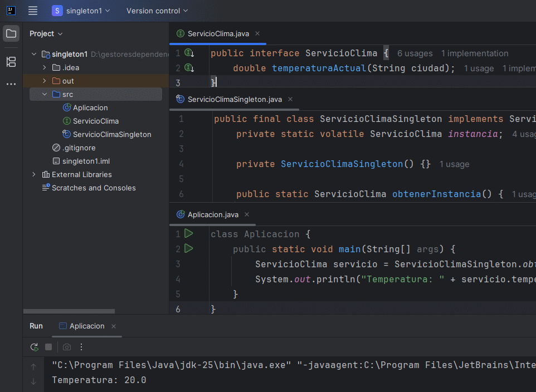The image size is (536, 392).
Task: Click the scroll up arrow in console
Action: click(x=33, y=366)
